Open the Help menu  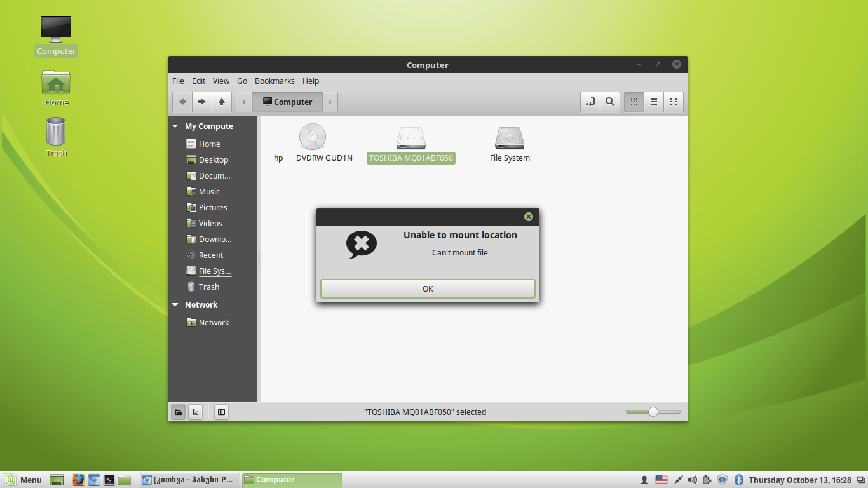(311, 81)
